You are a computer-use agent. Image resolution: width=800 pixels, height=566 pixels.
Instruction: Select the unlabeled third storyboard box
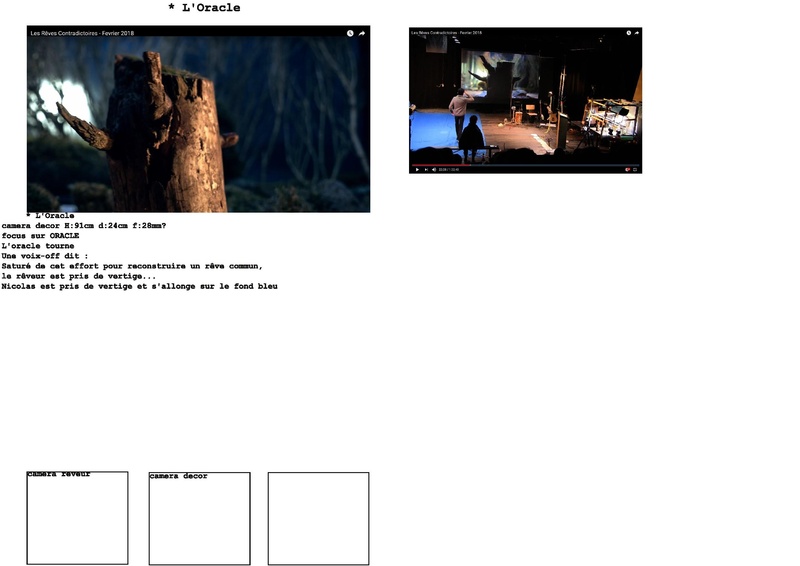[318, 519]
